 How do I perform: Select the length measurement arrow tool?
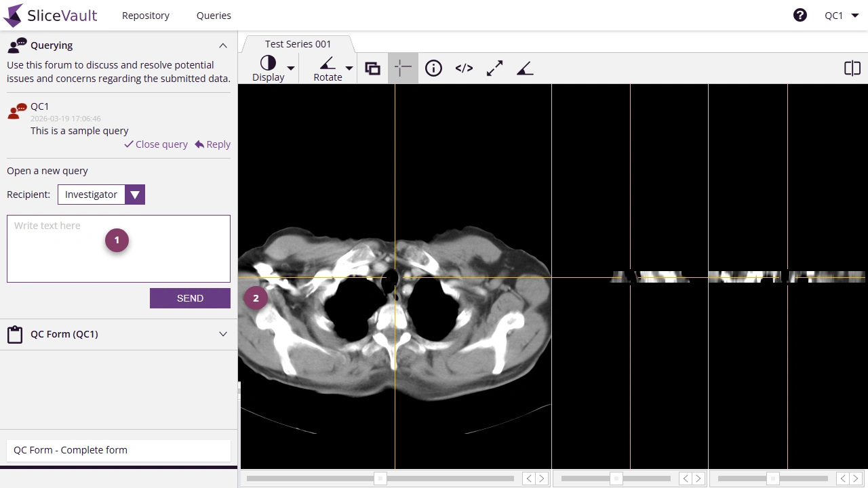[x=494, y=68]
